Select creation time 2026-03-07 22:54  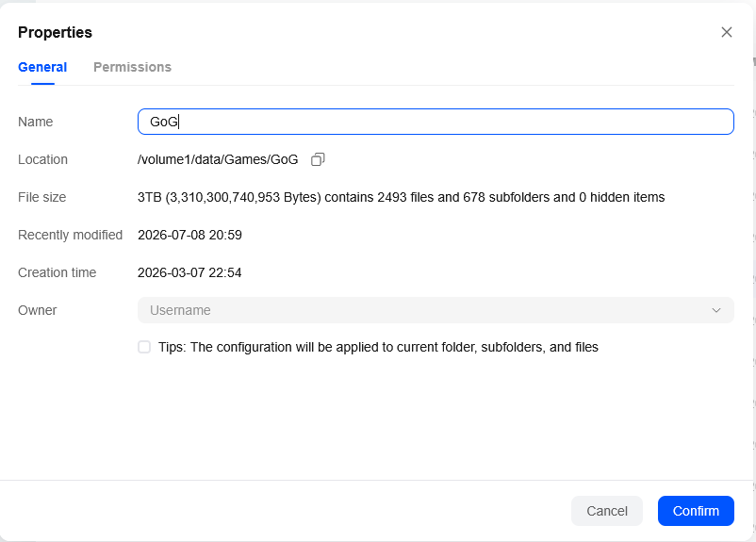click(x=189, y=272)
